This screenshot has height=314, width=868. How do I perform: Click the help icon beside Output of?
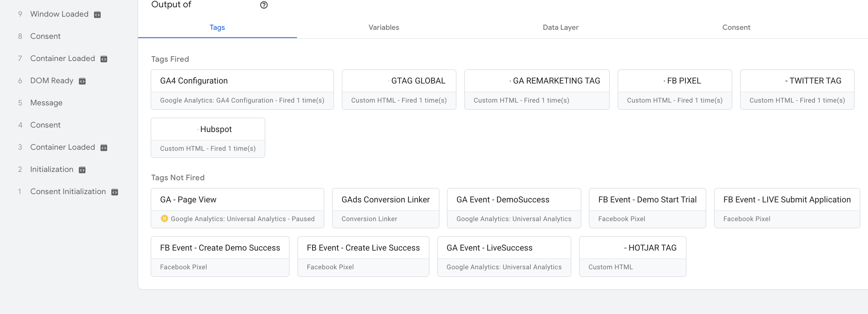click(x=264, y=5)
